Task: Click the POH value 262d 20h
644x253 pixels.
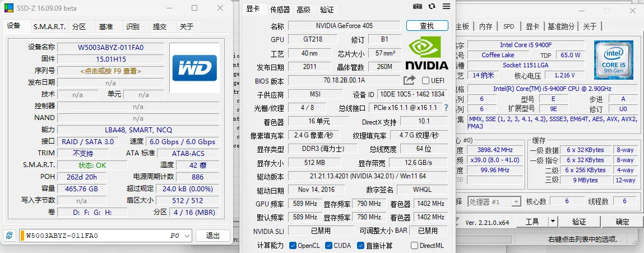Action: 82,177
